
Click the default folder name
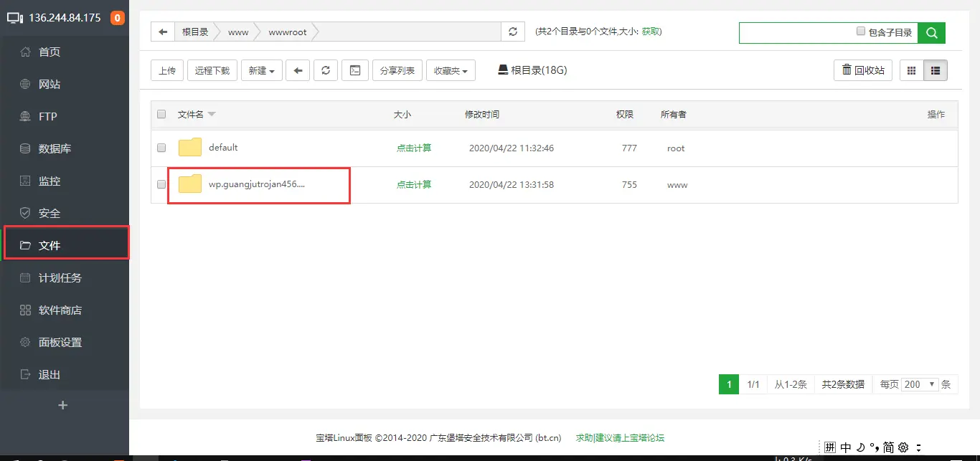223,147
